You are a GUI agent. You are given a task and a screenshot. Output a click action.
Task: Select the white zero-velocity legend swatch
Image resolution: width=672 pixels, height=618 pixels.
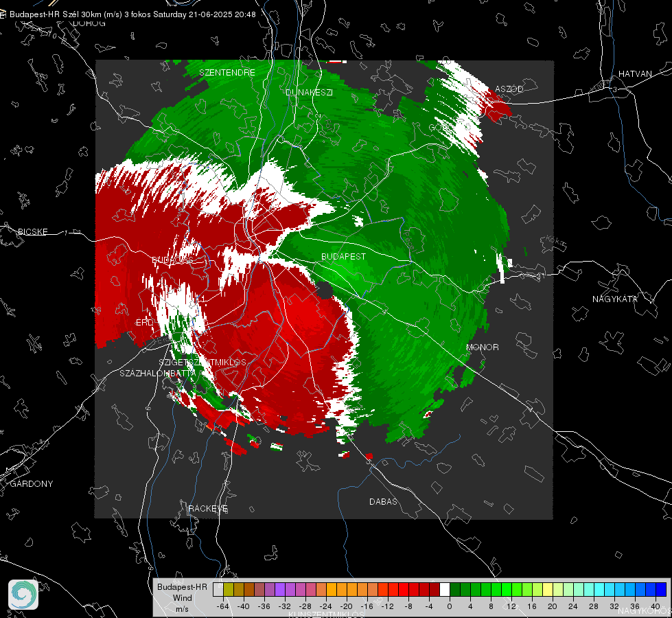pyautogui.click(x=445, y=589)
